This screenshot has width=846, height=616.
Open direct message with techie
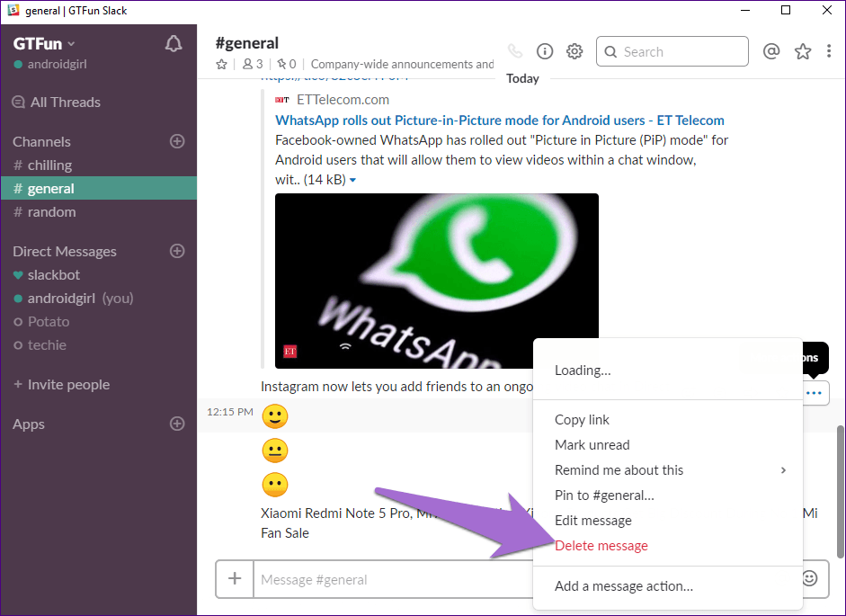point(99,345)
